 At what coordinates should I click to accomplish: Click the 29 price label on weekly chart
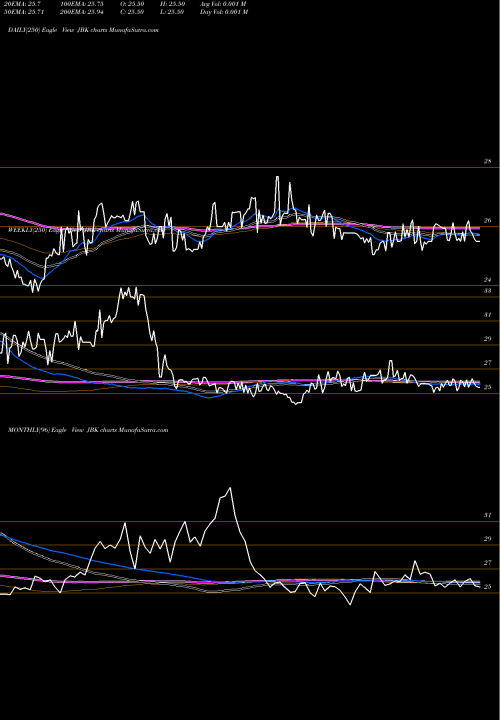(487, 339)
